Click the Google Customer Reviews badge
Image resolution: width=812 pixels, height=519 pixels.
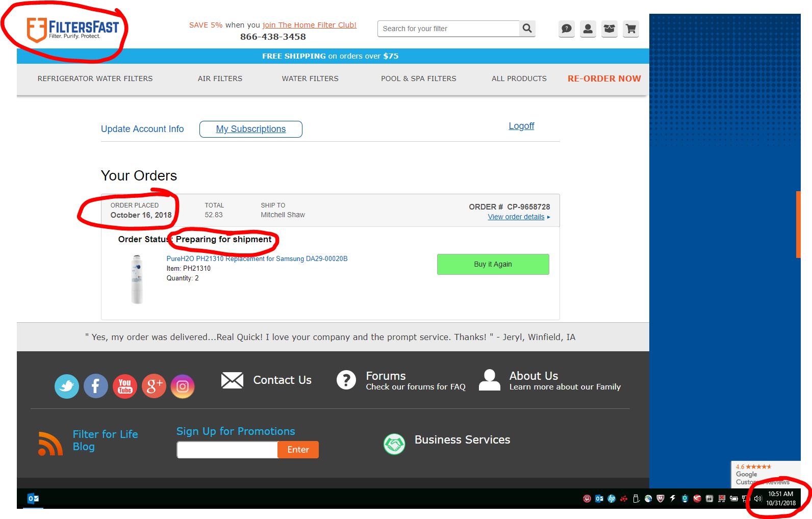(766, 475)
